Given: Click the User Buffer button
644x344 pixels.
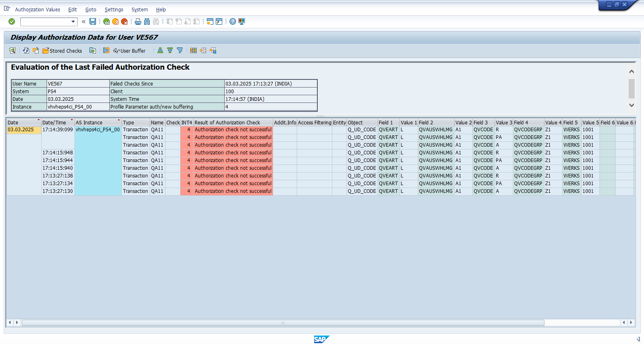Looking at the screenshot, I should (x=130, y=51).
